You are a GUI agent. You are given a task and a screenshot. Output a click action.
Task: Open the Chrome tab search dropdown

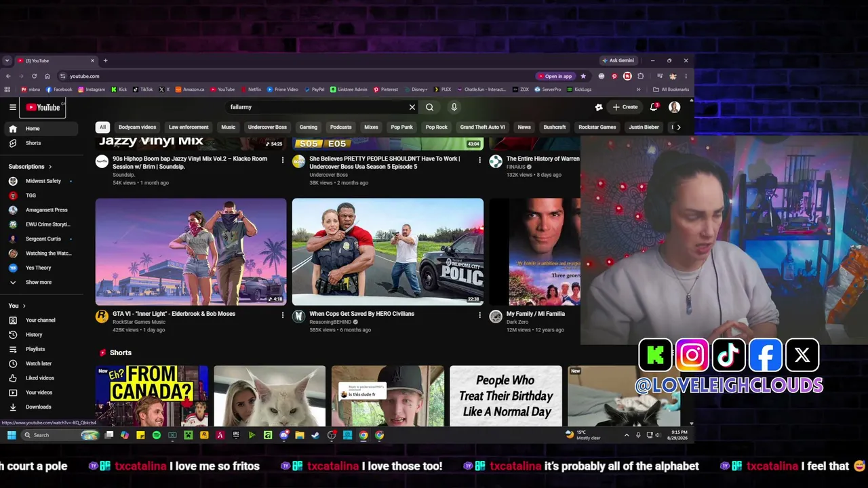[7, 60]
